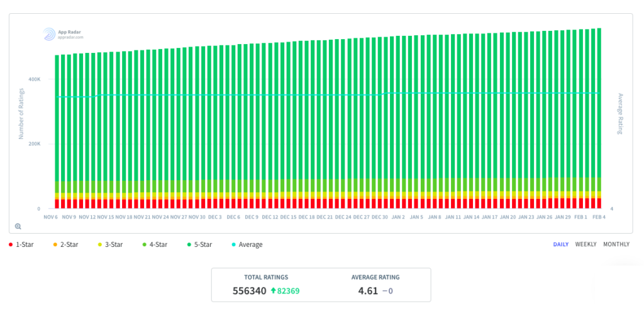Click the Number of Ratings axis title
Viewport: 644px width, 313px height.
coord(21,113)
